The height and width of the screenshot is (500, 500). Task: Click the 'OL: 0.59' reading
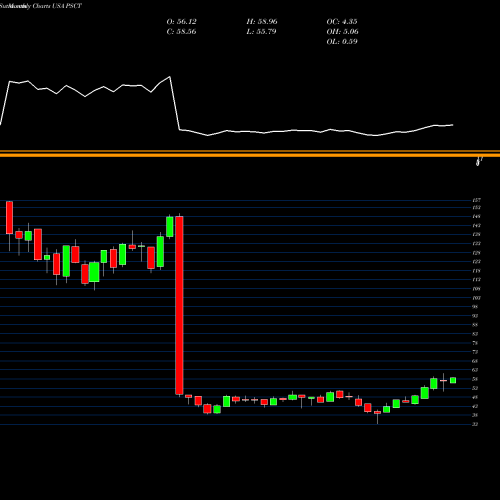[x=342, y=42]
